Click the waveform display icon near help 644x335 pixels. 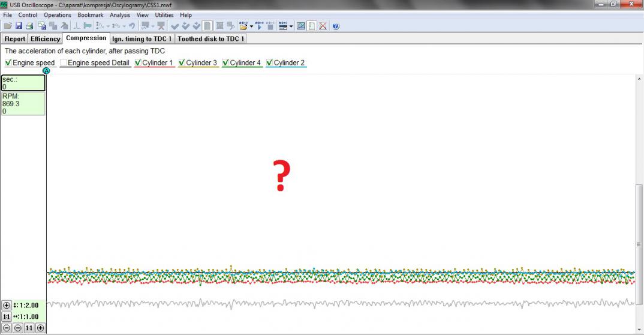301,26
